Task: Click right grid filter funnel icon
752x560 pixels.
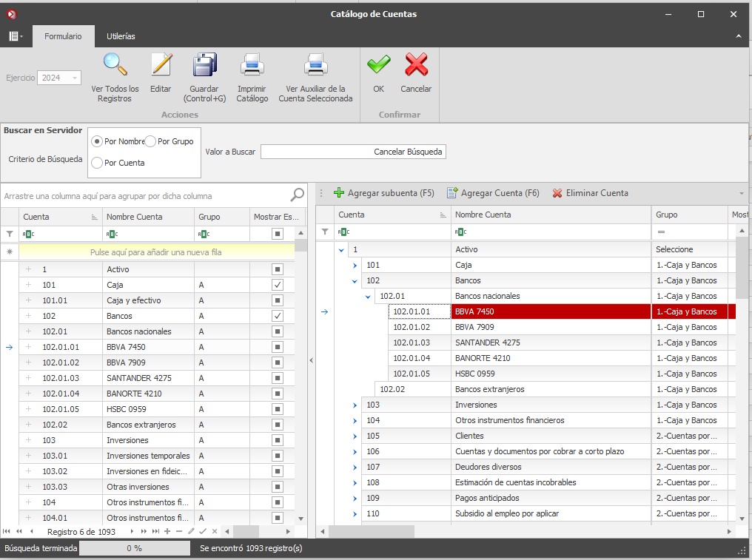Action: point(325,232)
